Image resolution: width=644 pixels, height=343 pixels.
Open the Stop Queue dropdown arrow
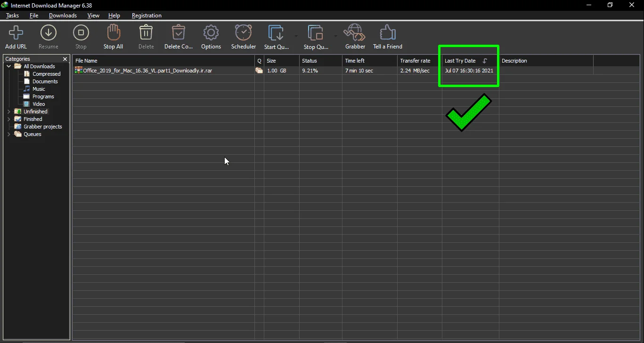[x=336, y=36]
